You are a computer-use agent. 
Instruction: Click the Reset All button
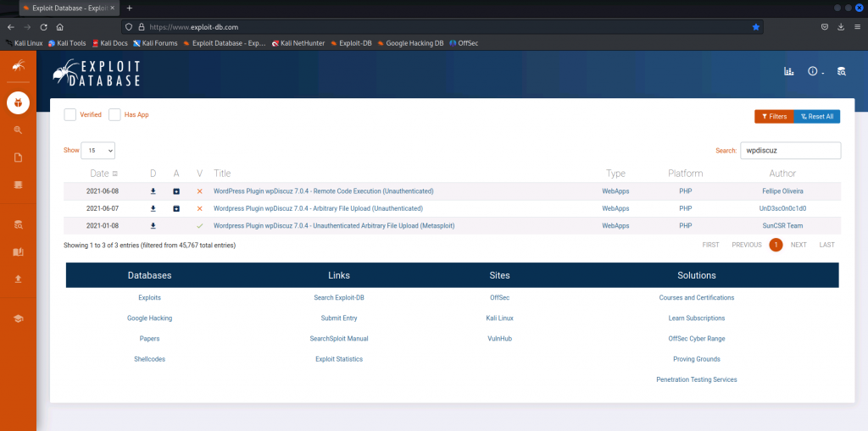point(817,117)
